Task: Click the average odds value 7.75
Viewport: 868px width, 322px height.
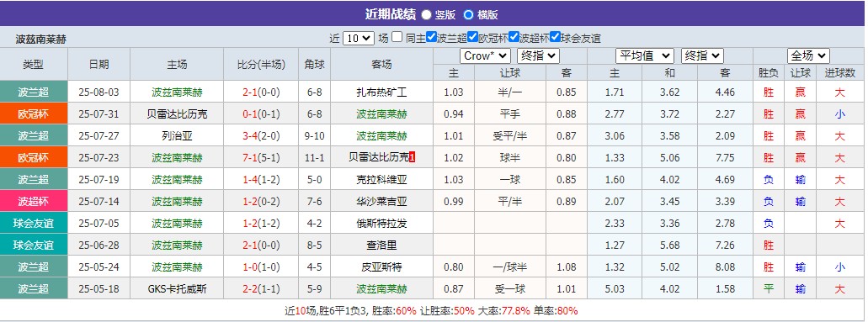Action: (725, 158)
